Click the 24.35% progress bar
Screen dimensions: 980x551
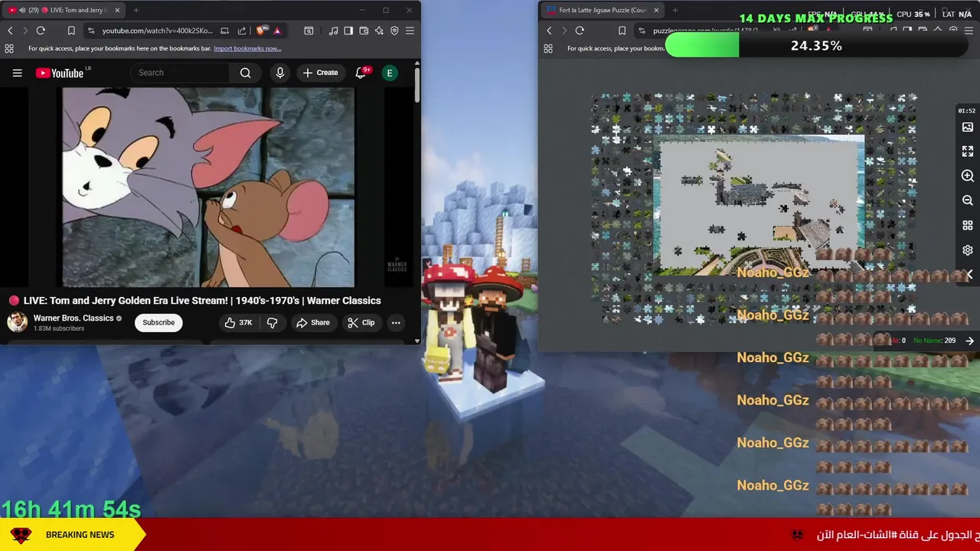tap(816, 46)
